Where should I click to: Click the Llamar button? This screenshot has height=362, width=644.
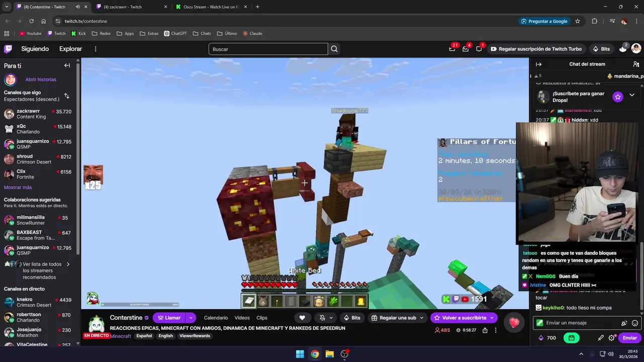pyautogui.click(x=169, y=318)
